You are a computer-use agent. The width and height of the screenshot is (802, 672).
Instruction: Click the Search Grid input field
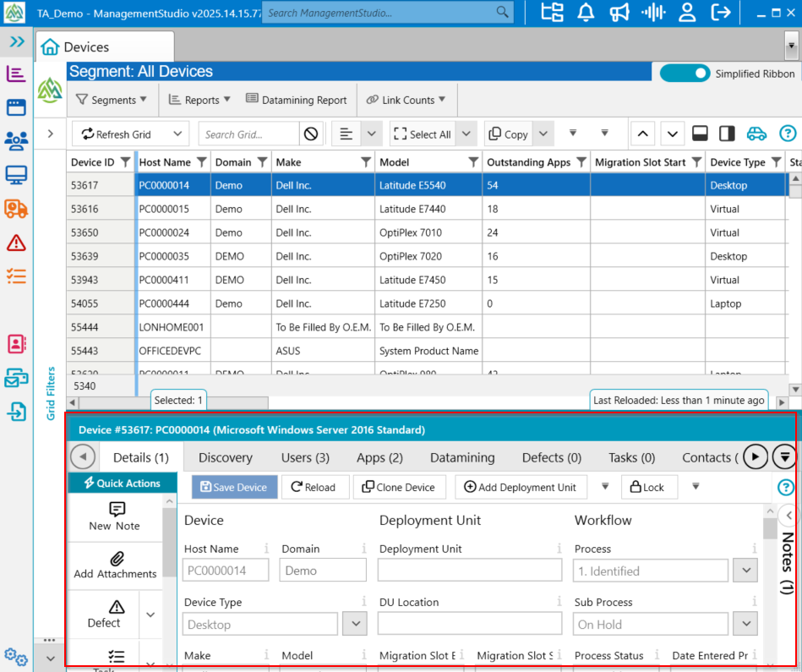pyautogui.click(x=248, y=134)
